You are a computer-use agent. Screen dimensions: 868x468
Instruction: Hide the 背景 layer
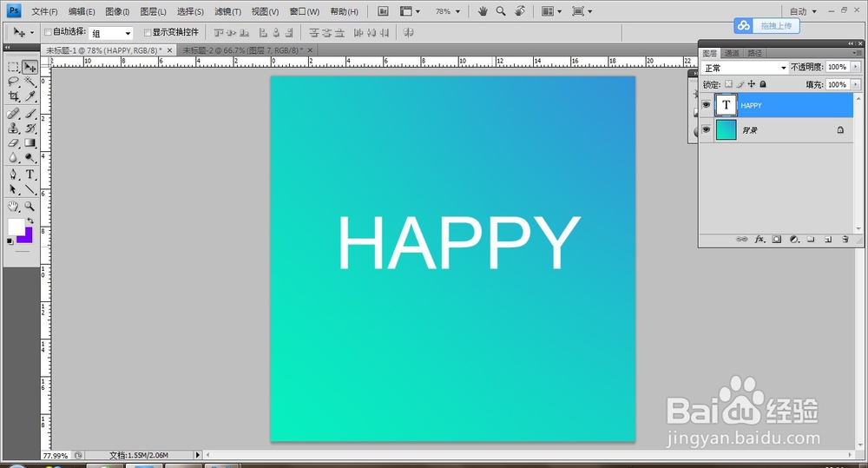(x=707, y=129)
